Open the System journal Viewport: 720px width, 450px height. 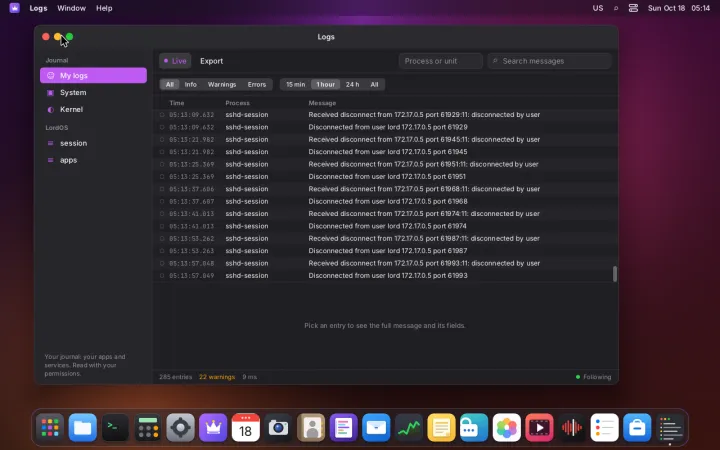[x=93, y=92]
